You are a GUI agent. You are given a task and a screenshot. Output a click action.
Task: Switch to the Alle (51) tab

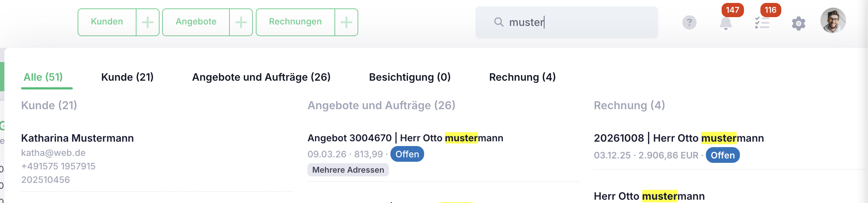click(x=43, y=77)
